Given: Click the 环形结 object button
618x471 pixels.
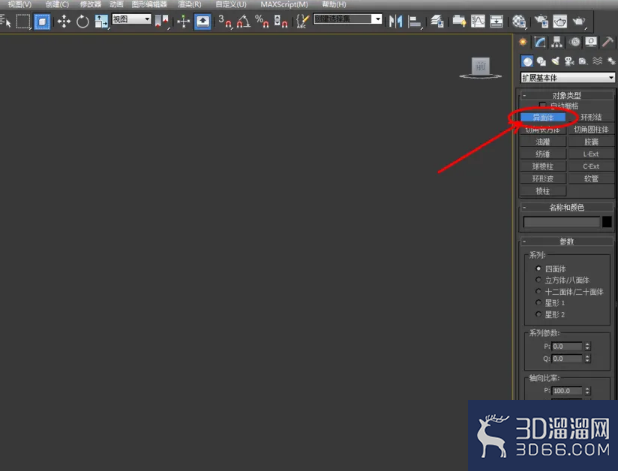Looking at the screenshot, I should click(591, 117).
